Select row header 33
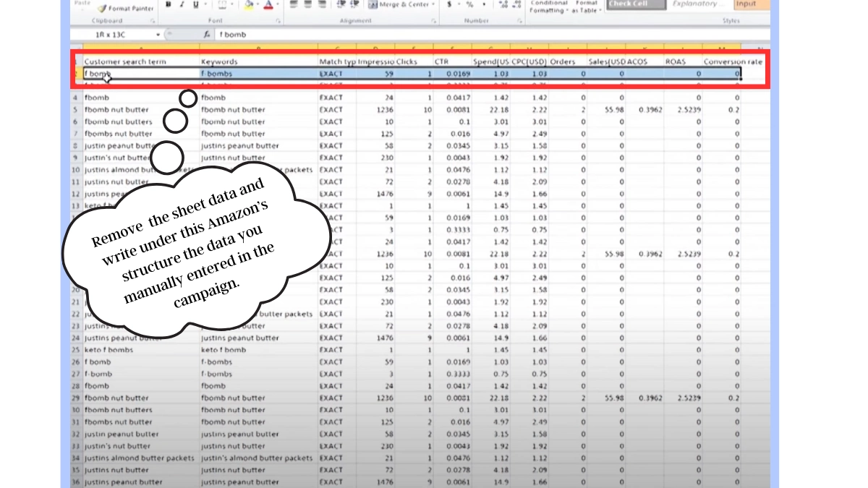This screenshot has width=868, height=488. [x=77, y=446]
